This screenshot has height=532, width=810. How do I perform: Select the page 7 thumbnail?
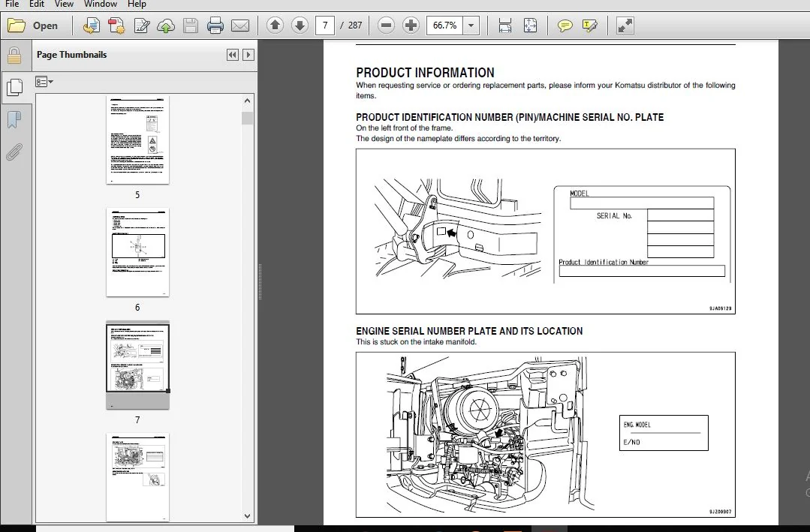[137, 365]
